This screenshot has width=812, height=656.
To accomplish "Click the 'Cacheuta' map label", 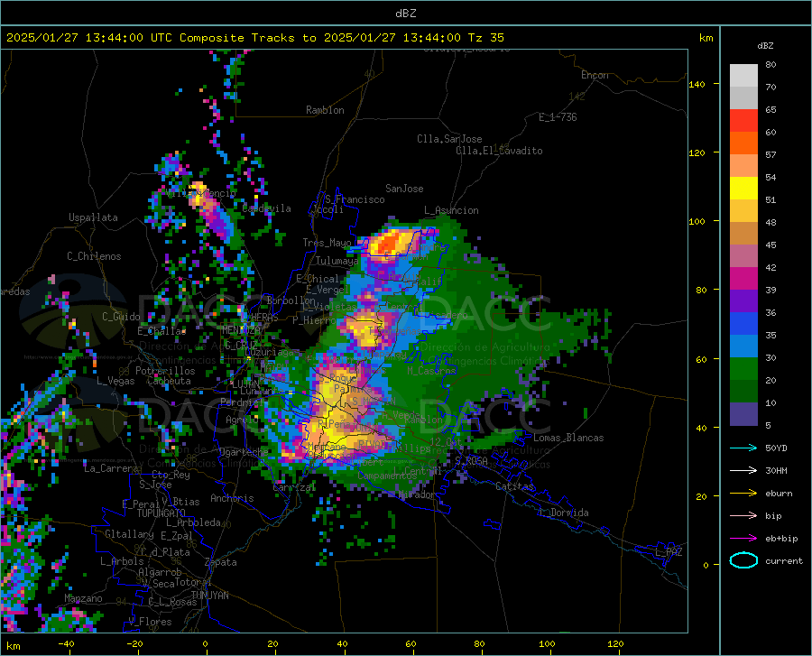I will click(x=169, y=381).
